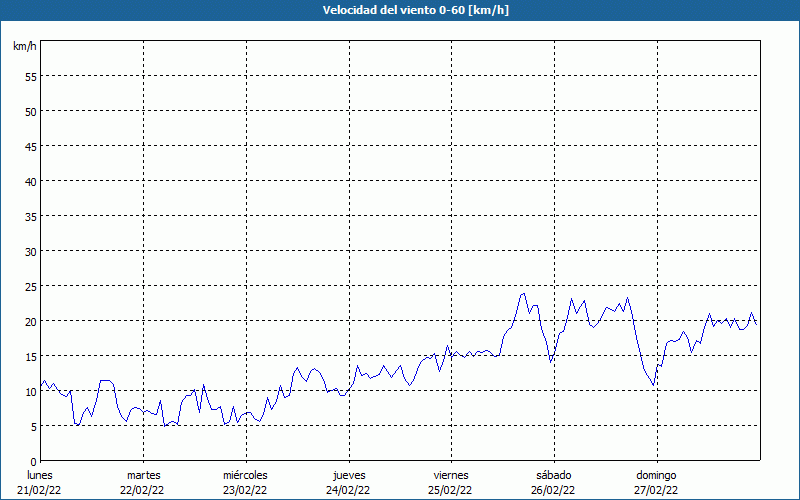Click the '40' y-axis label
The width and height of the screenshot is (800, 500).
[31, 182]
